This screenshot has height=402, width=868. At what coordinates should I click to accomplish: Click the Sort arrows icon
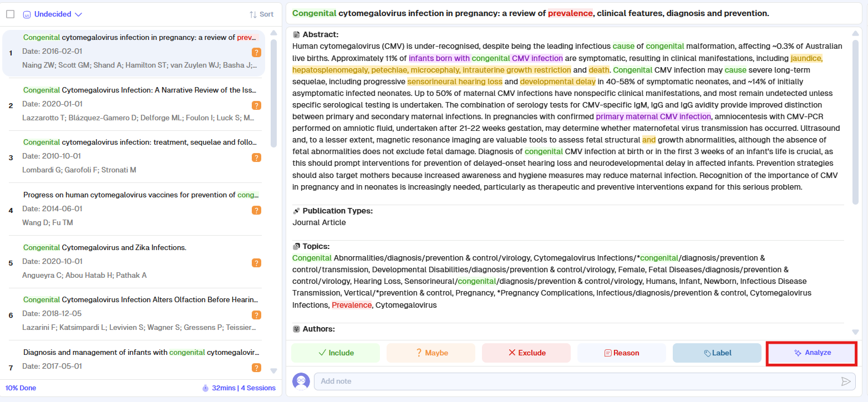(253, 14)
